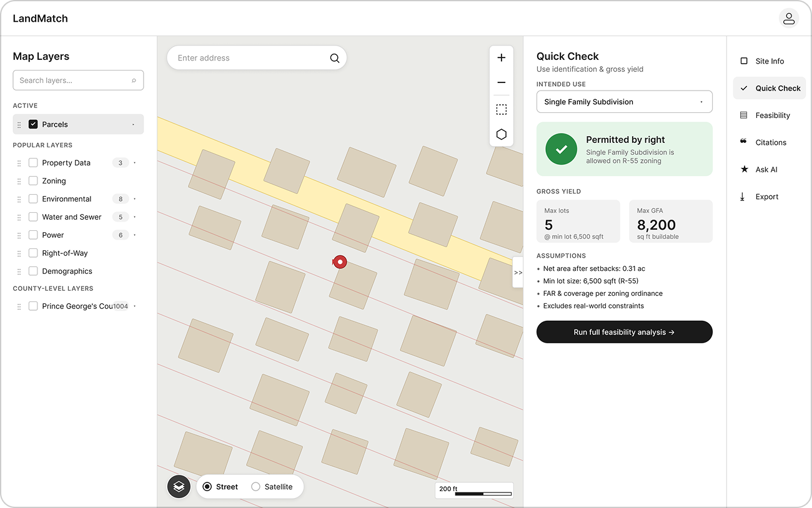Open the Export tab
The height and width of the screenshot is (508, 812).
[x=770, y=197]
